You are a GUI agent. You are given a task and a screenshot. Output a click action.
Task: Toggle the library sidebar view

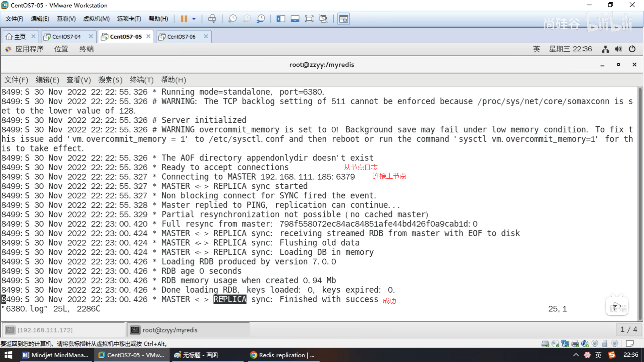pos(281,19)
